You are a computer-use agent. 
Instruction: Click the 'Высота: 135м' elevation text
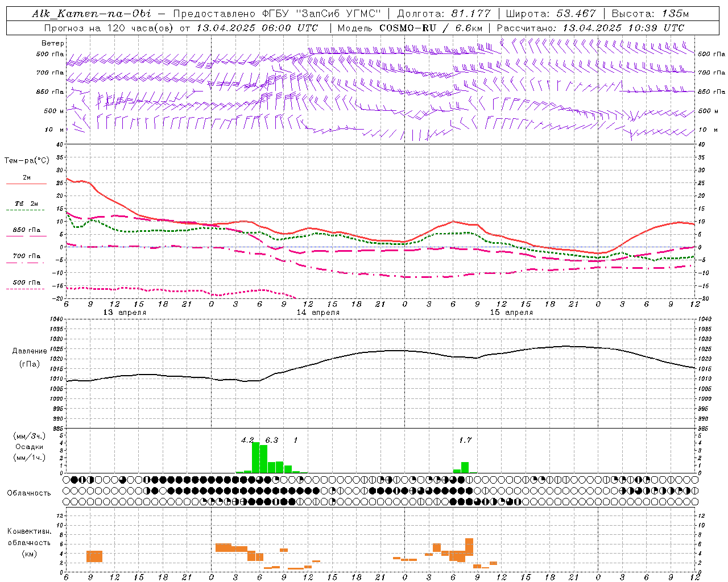(x=651, y=14)
